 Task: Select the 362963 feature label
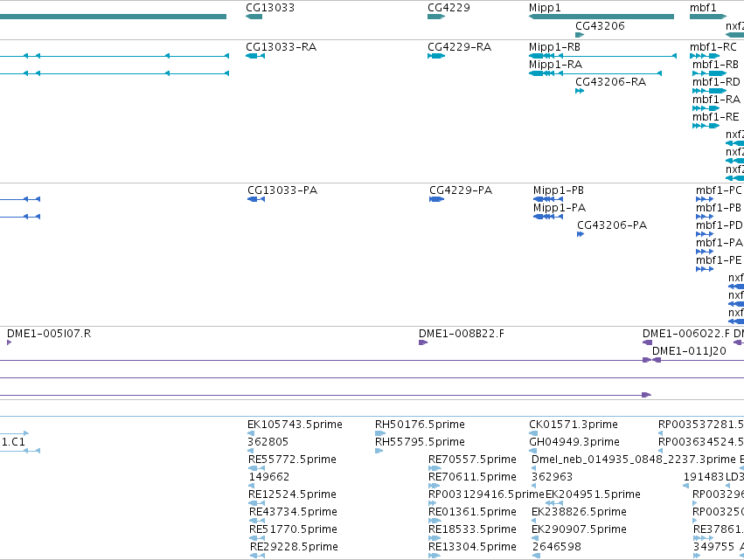tap(553, 477)
